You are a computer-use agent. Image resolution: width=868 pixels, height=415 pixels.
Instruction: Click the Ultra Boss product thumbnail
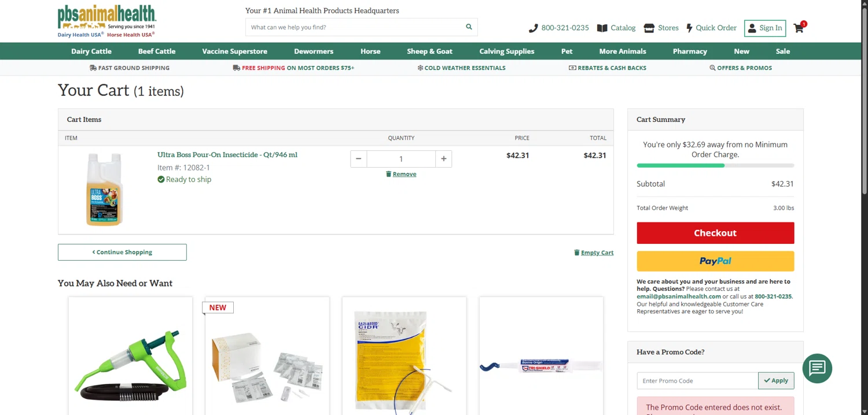click(105, 189)
